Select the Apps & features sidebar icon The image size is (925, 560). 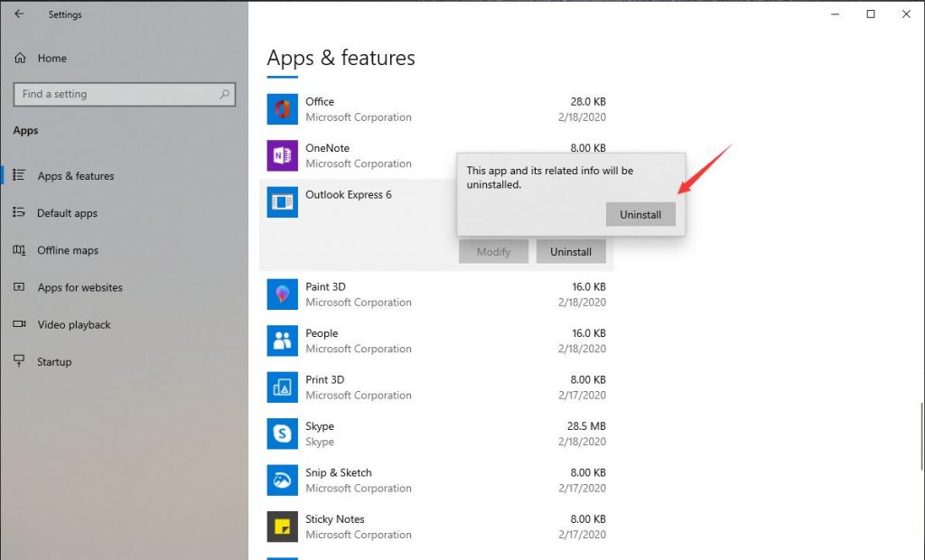pyautogui.click(x=19, y=175)
